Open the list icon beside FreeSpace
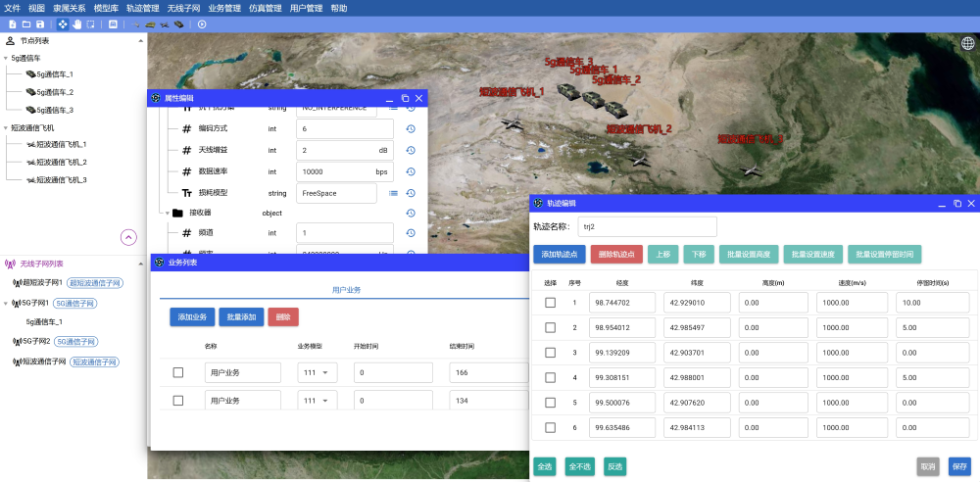The width and height of the screenshot is (980, 482). click(394, 193)
